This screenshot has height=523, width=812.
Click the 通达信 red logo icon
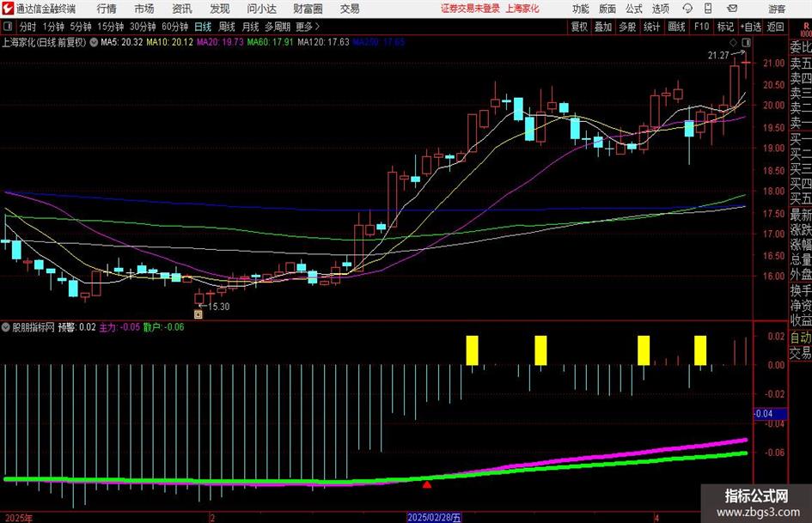pyautogui.click(x=7, y=9)
